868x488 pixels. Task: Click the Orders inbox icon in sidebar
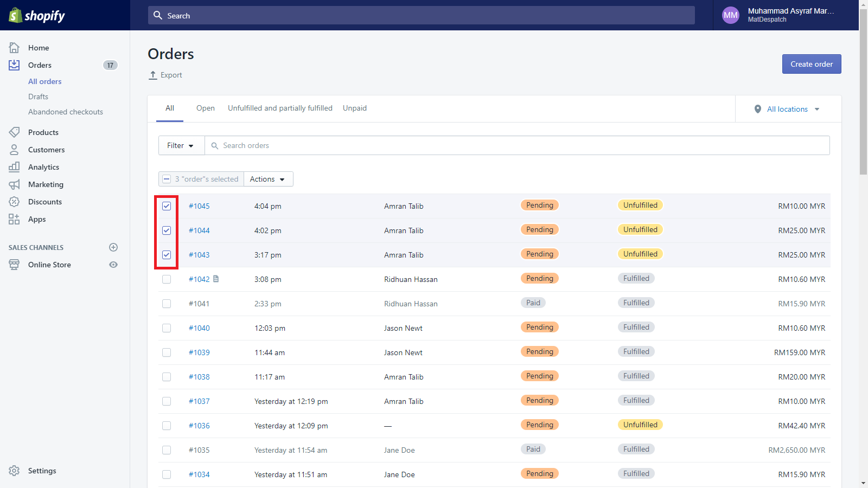point(14,65)
